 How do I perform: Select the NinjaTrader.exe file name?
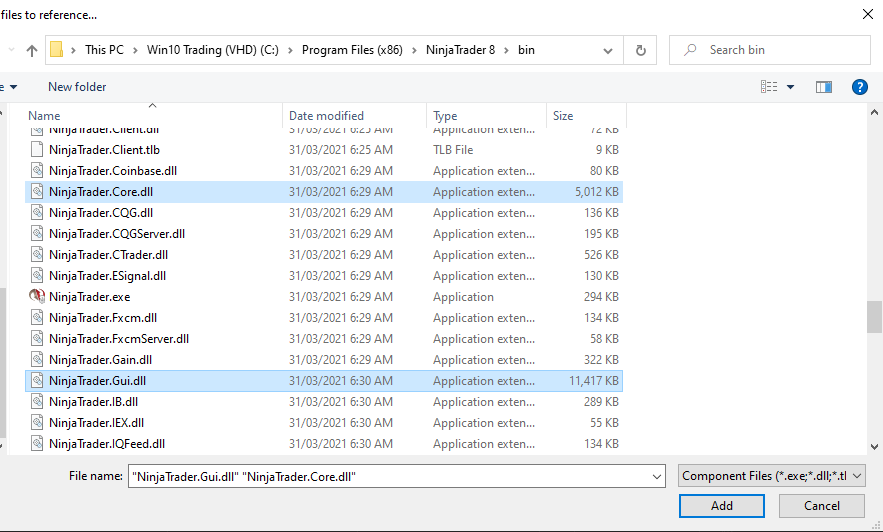coord(90,297)
